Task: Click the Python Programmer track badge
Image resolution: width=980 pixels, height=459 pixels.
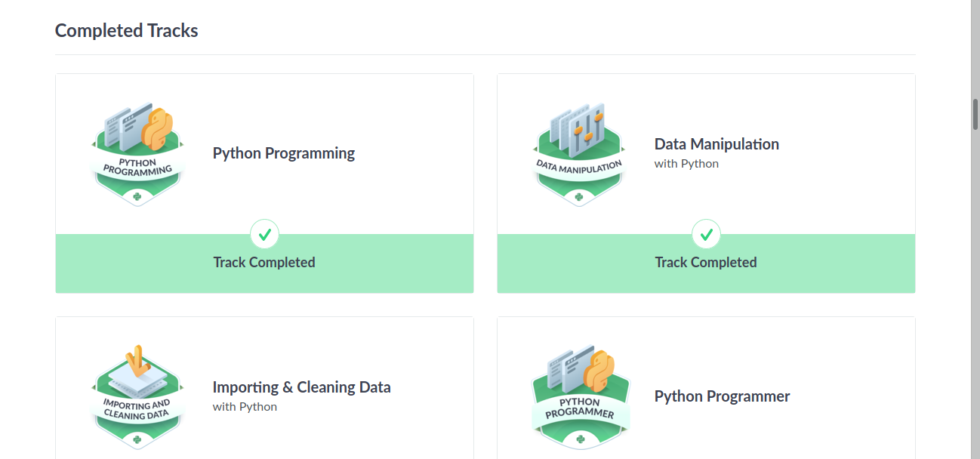Action: [x=579, y=397]
